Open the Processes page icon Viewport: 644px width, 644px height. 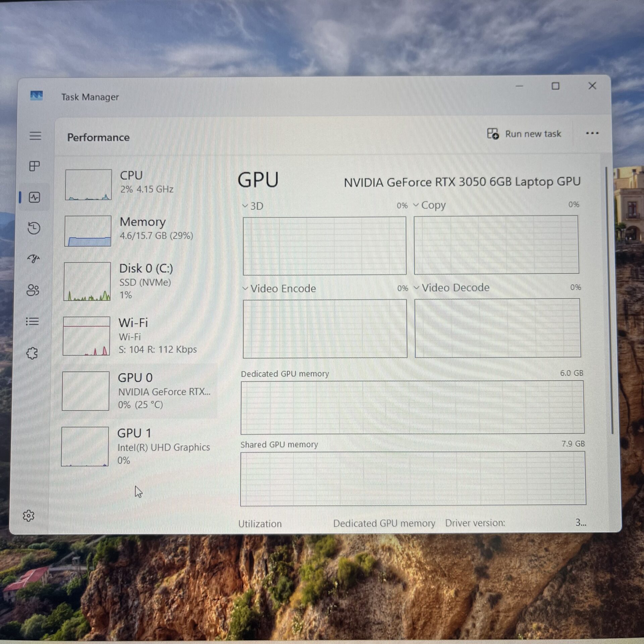pos(35,166)
